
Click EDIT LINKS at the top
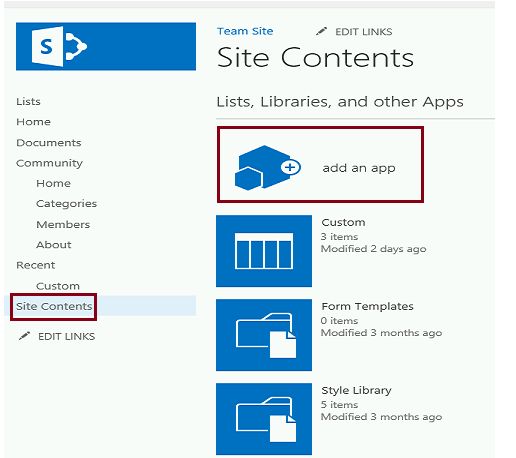coord(364,32)
